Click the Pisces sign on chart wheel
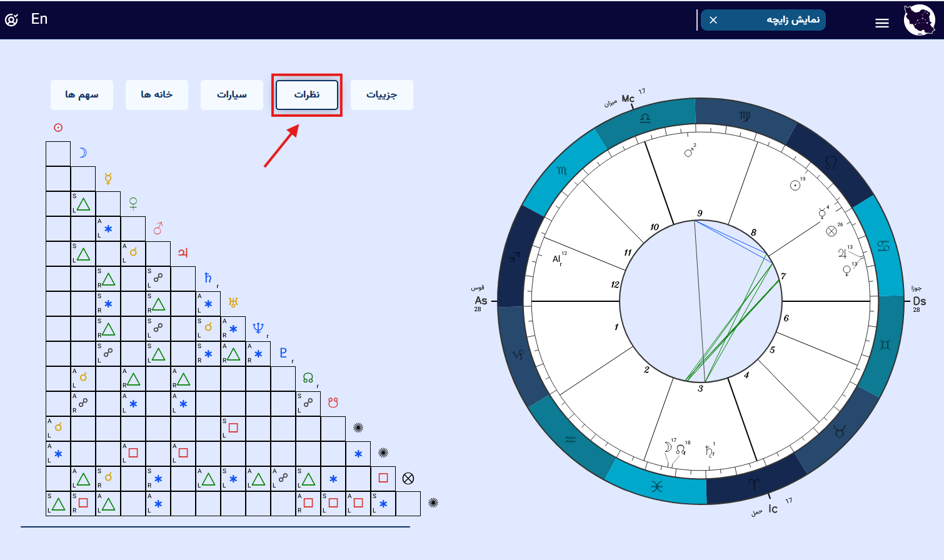Screen dimensions: 944x560 click(656, 486)
